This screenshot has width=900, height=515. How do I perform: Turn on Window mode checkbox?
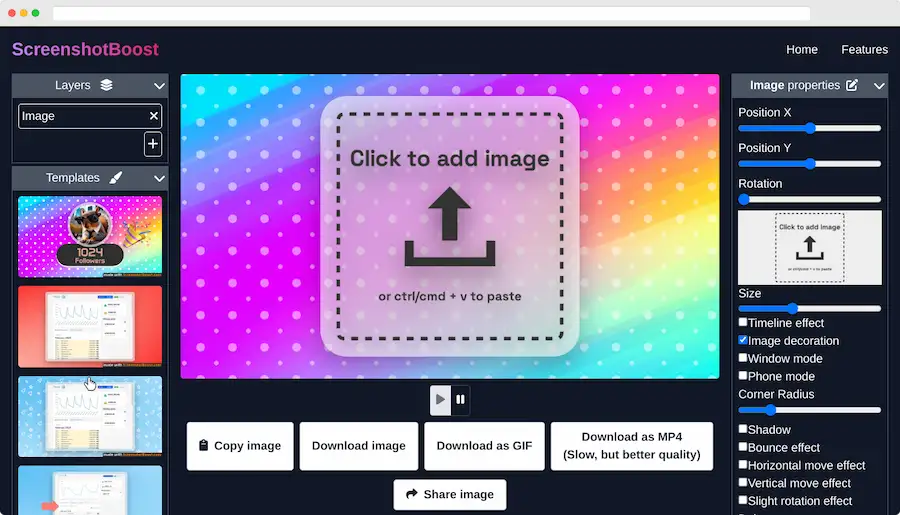(x=743, y=358)
